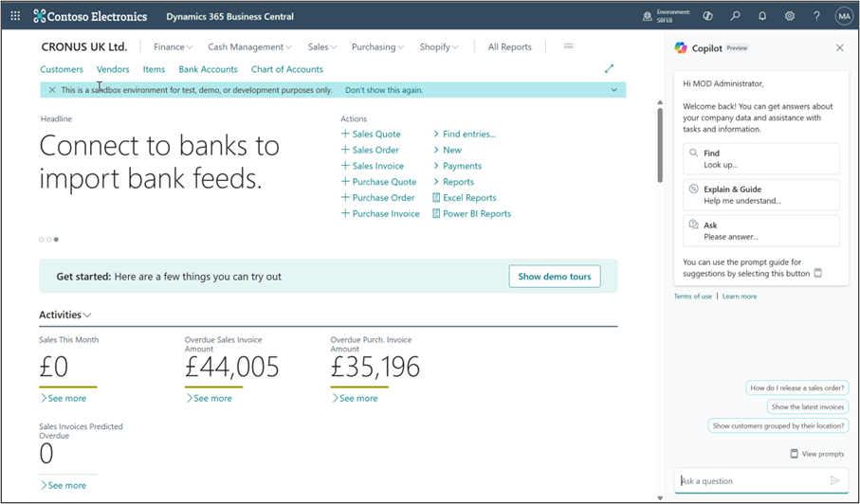Image resolution: width=860 pixels, height=504 pixels.
Task: Click the expand page arrows icon
Action: [609, 68]
